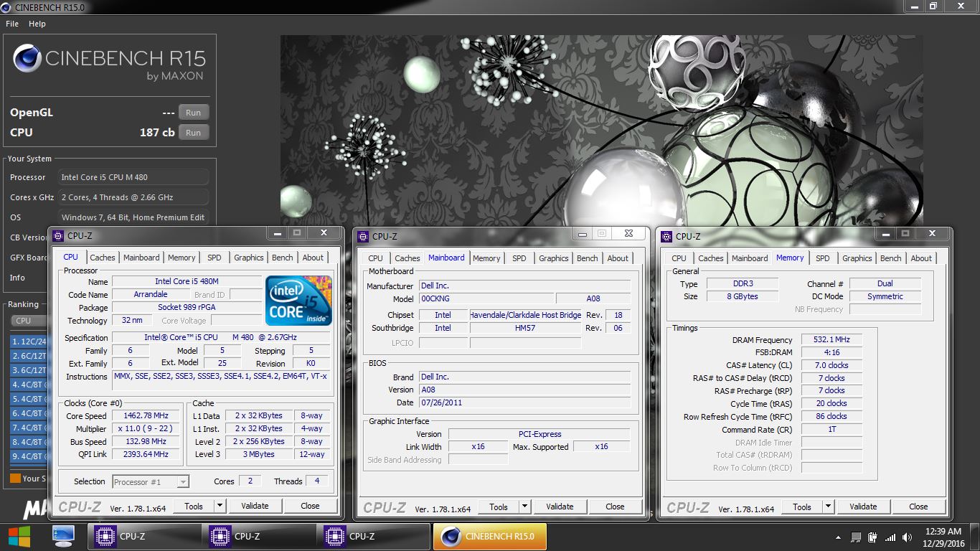Open the Selection Processor #1 combo box
The image size is (980, 551).
(151, 481)
